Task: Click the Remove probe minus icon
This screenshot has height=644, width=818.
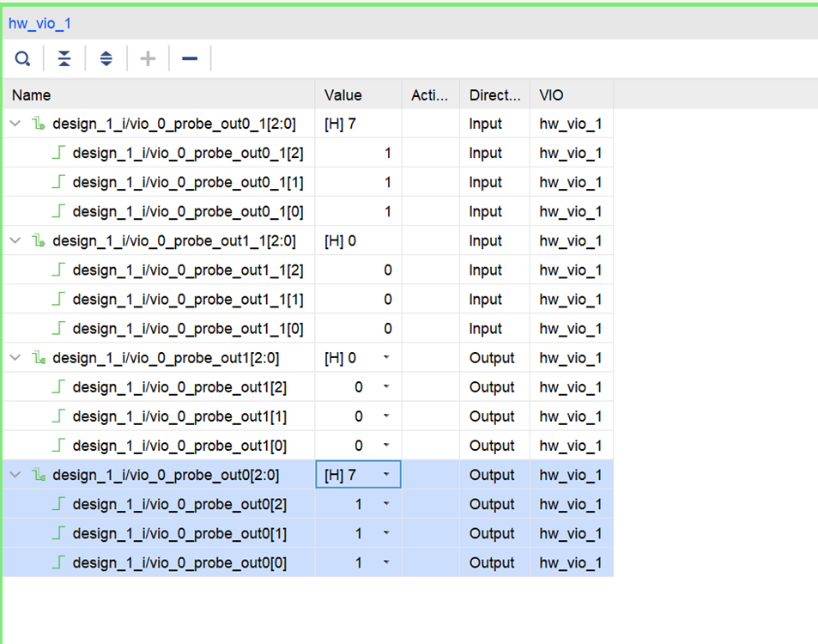Action: coord(190,59)
